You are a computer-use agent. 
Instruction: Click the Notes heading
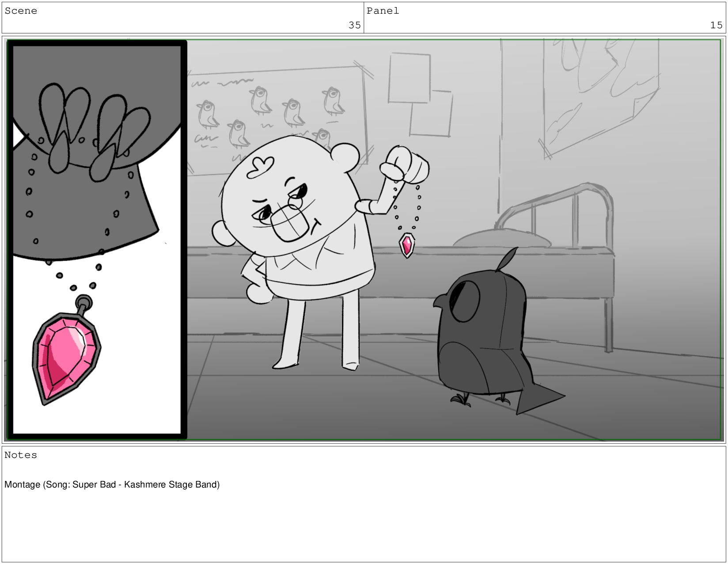pos(21,455)
